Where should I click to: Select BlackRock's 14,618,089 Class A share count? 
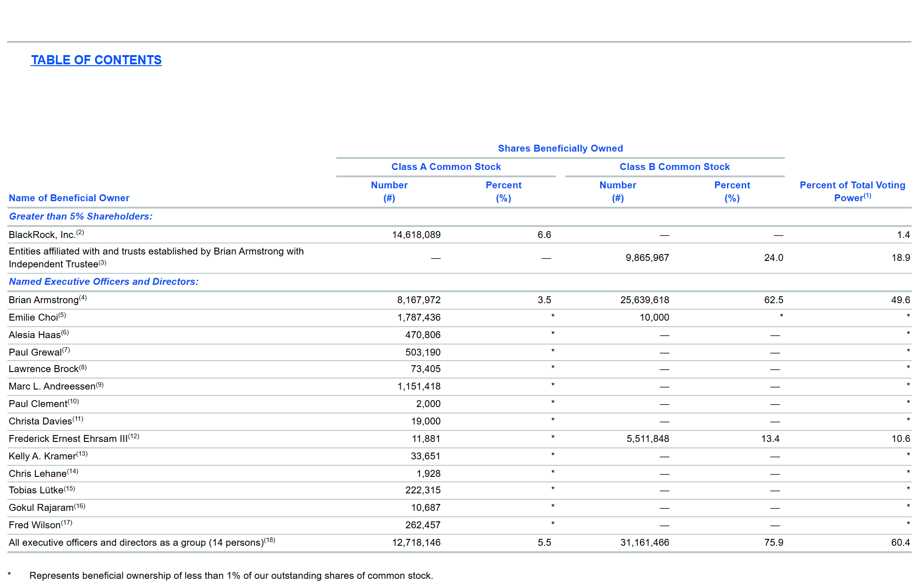[416, 235]
